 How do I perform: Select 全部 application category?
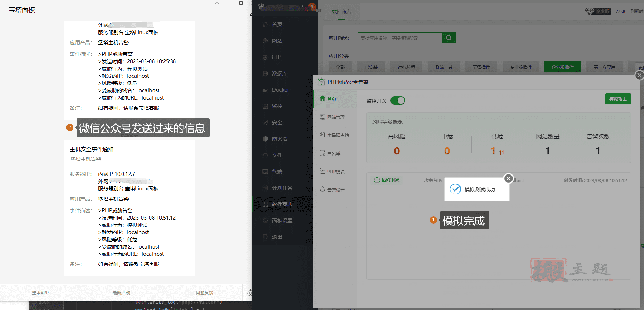tap(340, 67)
